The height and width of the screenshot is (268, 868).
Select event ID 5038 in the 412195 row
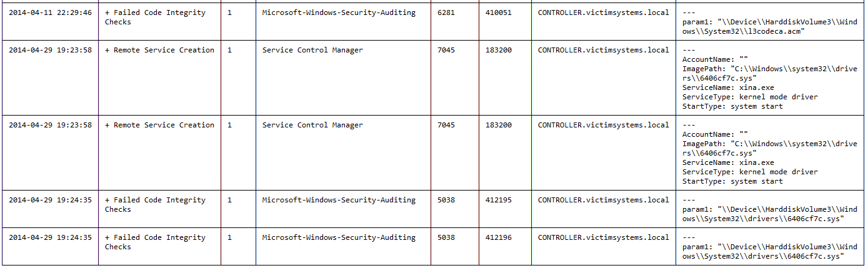(x=446, y=201)
